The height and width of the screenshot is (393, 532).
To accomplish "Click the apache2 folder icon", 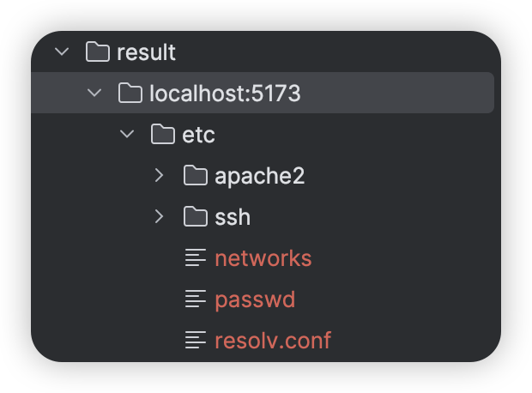I will (196, 175).
